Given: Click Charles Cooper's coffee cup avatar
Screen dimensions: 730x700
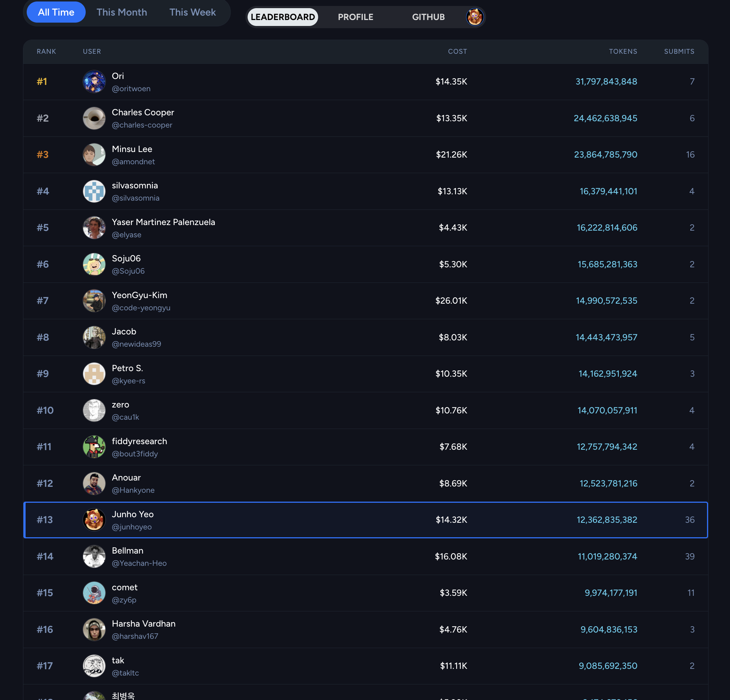Looking at the screenshot, I should tap(94, 118).
